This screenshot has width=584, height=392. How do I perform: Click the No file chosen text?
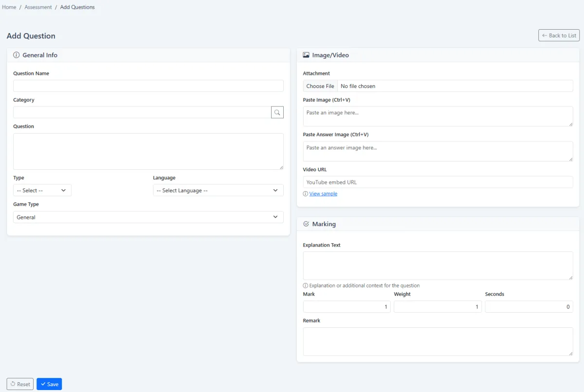358,86
